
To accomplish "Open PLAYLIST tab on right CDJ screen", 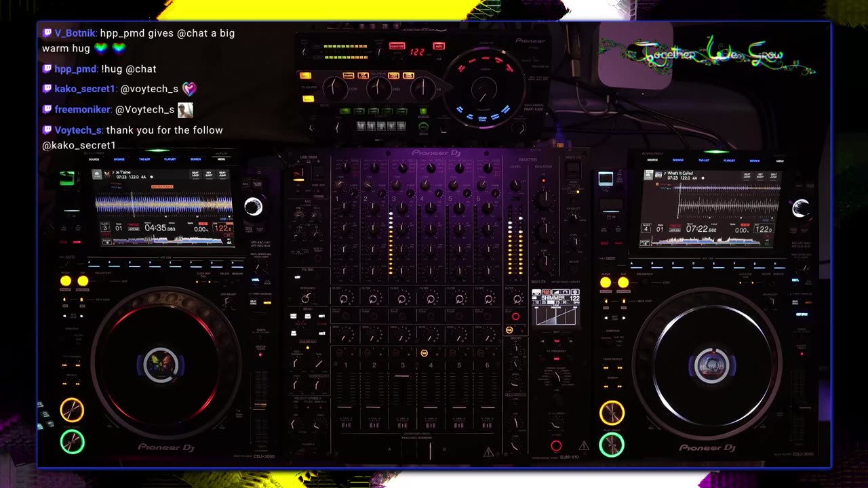I will 729,161.
